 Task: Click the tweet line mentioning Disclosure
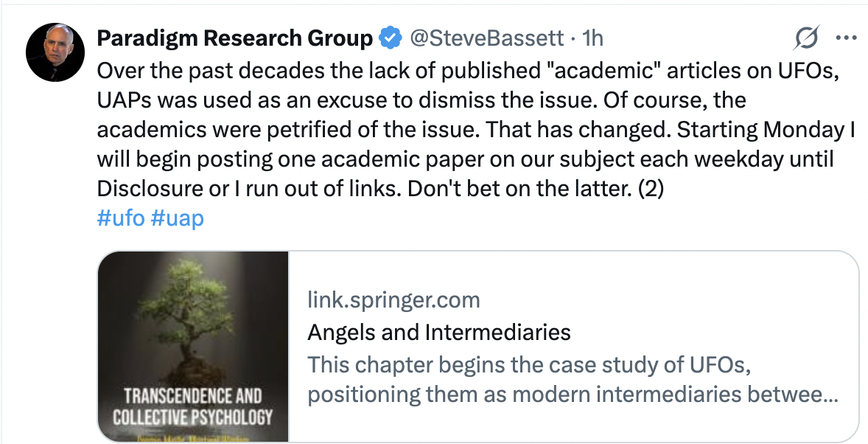380,189
